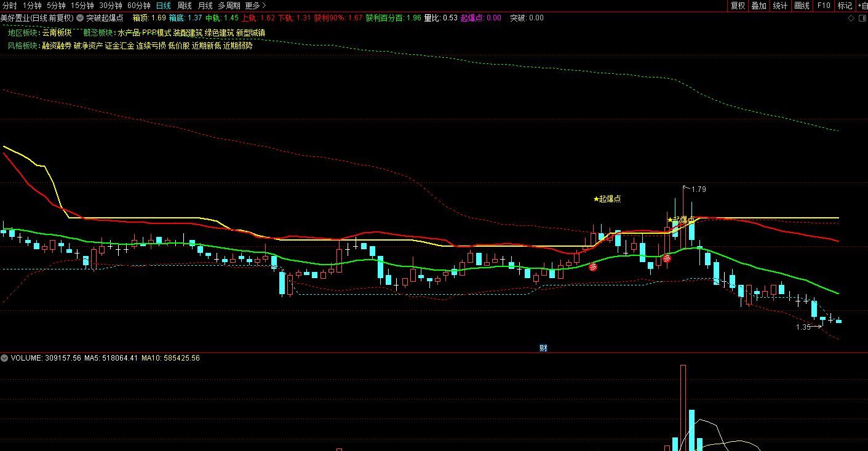Select the 周线 weekly period
Viewport: 868px width, 451px height.
coord(185,6)
